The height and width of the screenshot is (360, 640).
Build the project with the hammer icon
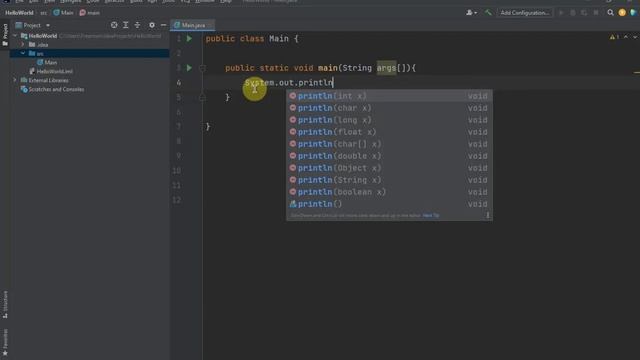(488, 13)
